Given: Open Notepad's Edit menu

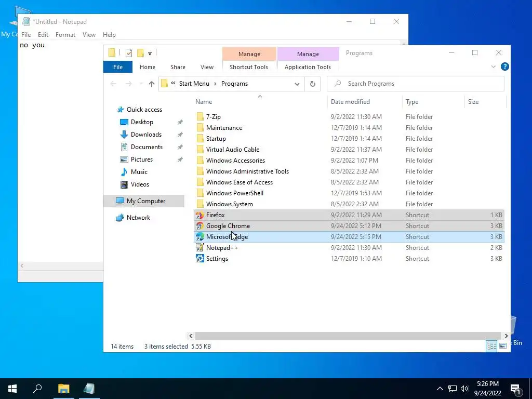Looking at the screenshot, I should [x=43, y=35].
